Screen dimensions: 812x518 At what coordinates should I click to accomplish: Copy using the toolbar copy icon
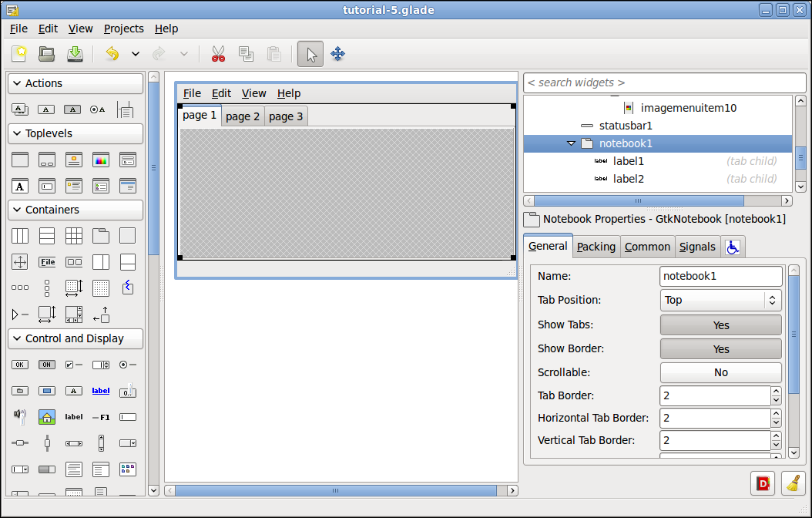[246, 54]
